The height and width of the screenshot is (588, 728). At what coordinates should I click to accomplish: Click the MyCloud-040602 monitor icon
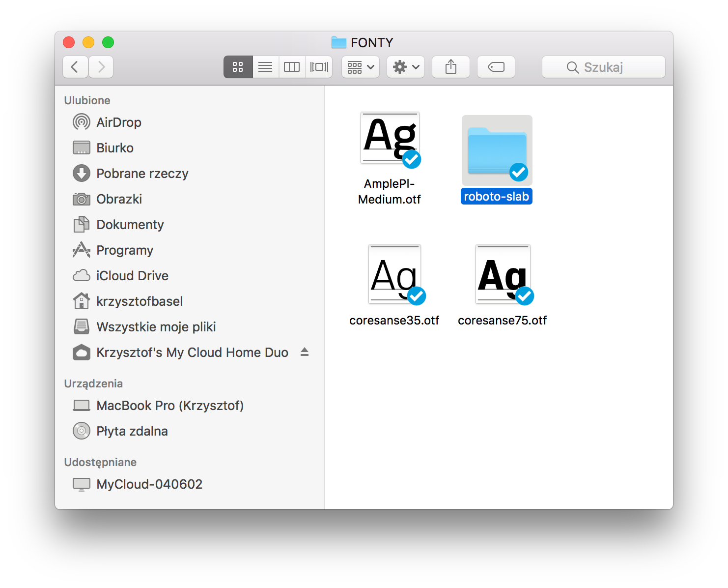pos(82,484)
